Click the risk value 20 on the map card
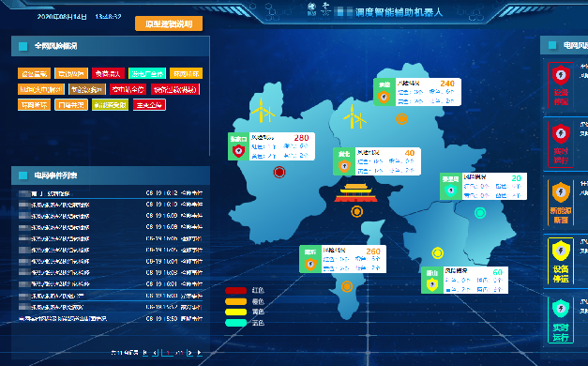The image size is (588, 366). 517,178
